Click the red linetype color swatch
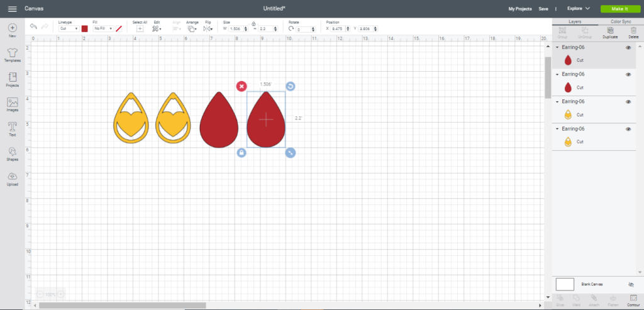 point(84,28)
